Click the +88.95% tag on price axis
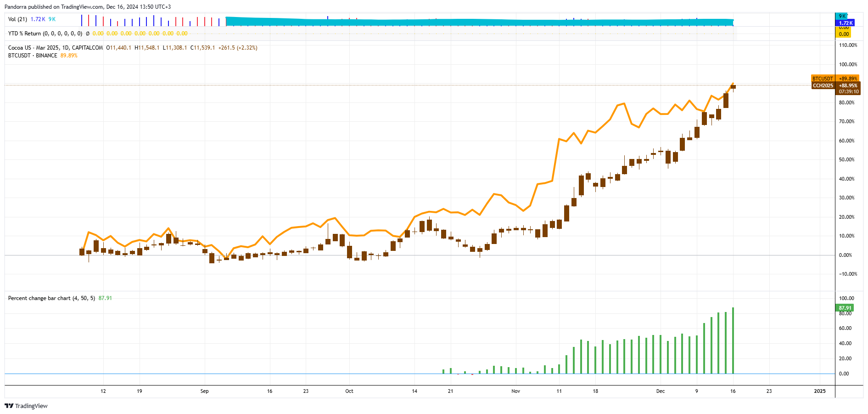868x414 pixels. pos(847,85)
